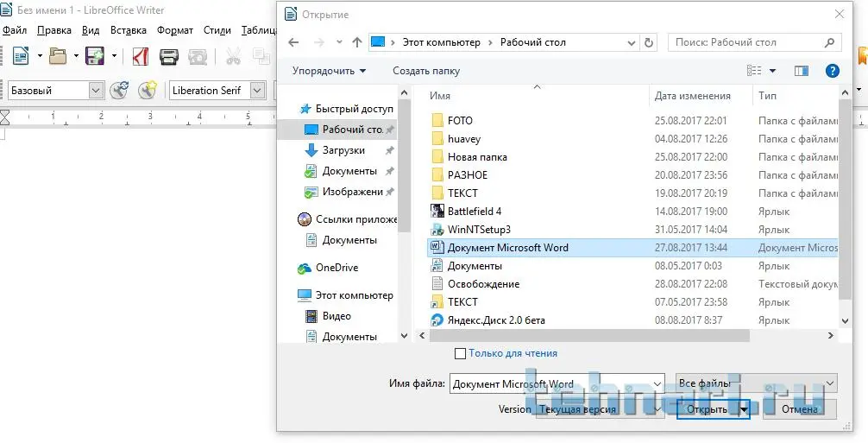
Task: Click the New document icon in Writer toolbar
Action: pyautogui.click(x=21, y=56)
